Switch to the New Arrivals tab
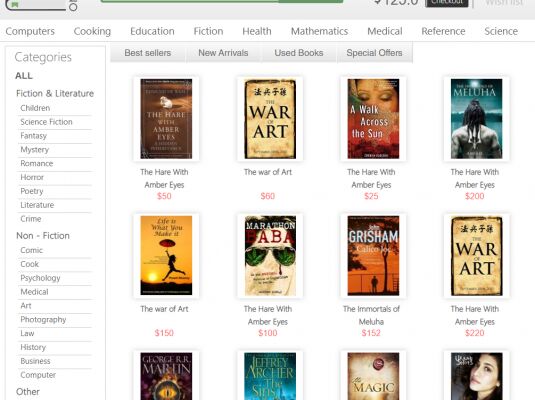535x400 pixels. click(223, 53)
